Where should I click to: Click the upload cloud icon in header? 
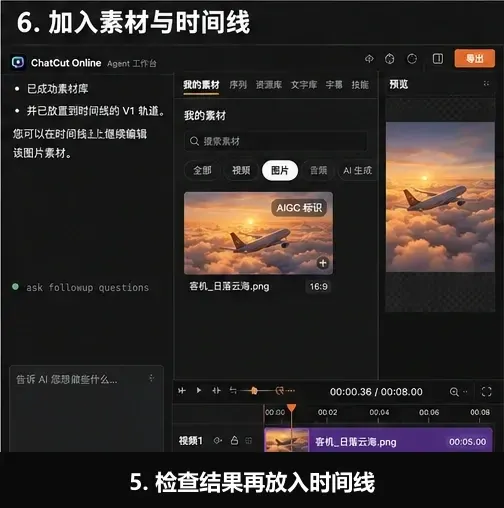[x=369, y=59]
